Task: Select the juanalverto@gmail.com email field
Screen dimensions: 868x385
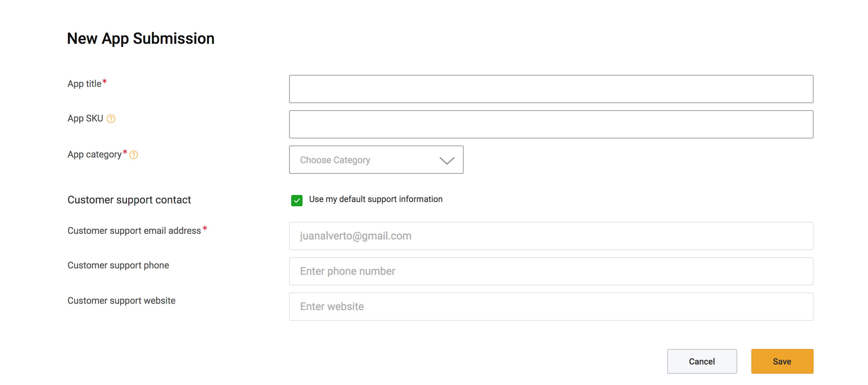Action: click(551, 236)
